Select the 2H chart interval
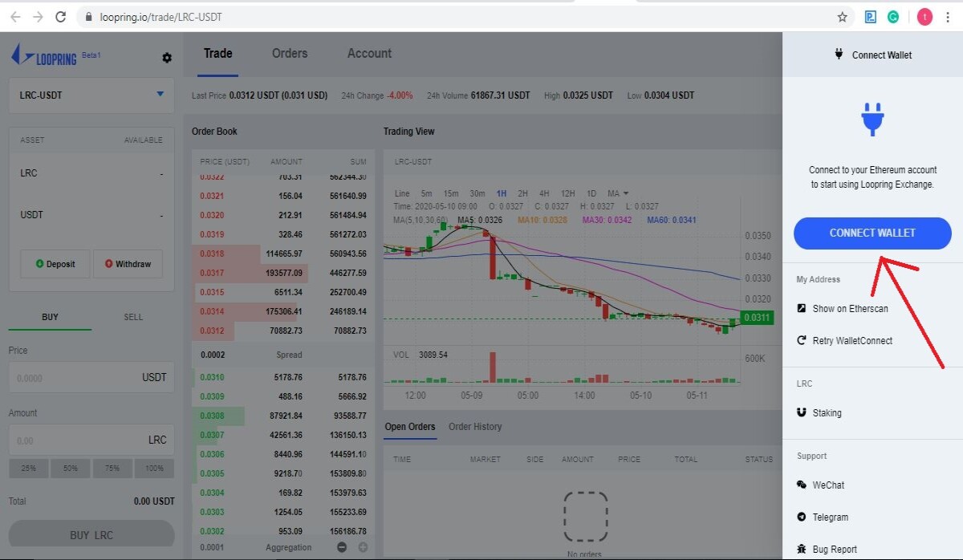The width and height of the screenshot is (963, 560). pyautogui.click(x=522, y=193)
